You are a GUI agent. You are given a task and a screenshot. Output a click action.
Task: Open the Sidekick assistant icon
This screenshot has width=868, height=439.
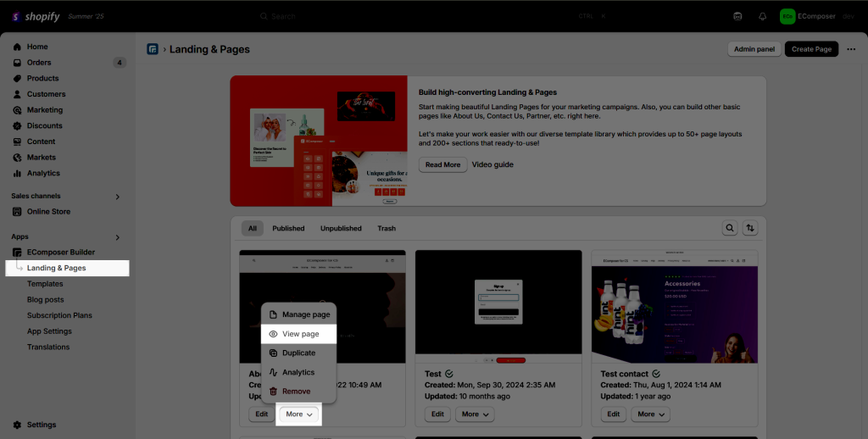pos(737,17)
